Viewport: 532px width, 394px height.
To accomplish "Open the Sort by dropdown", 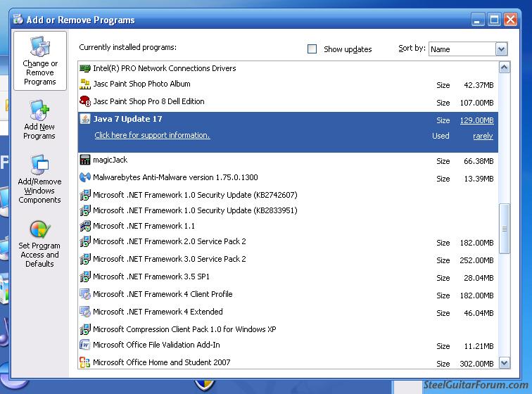I will (x=501, y=49).
